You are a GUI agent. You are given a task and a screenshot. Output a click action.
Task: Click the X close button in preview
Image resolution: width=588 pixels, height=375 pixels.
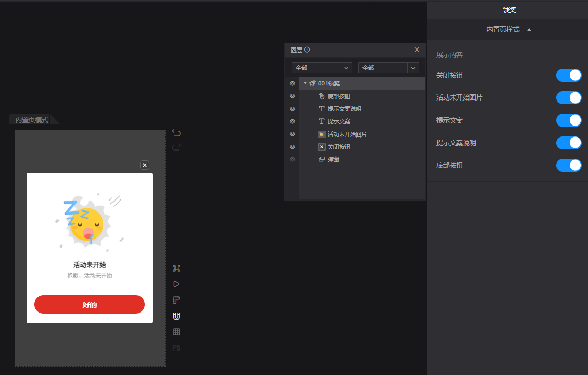tap(145, 165)
